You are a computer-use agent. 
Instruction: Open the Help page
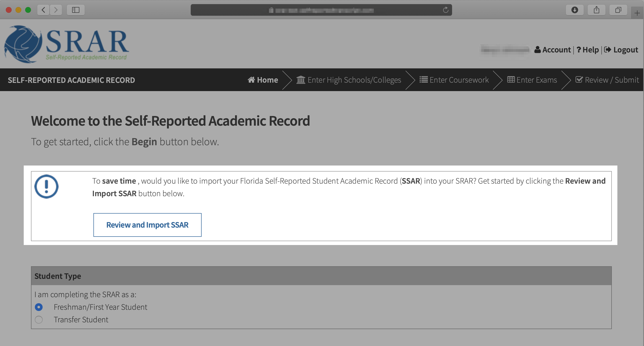click(588, 50)
